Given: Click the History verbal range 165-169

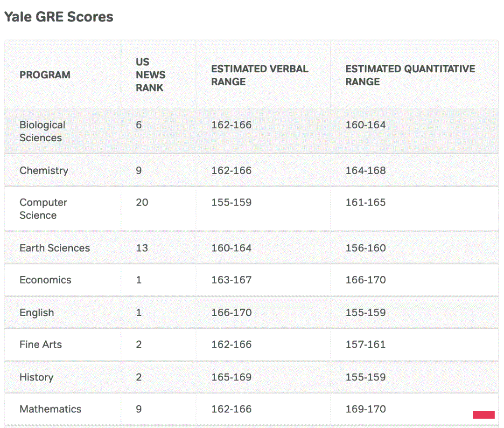Looking at the screenshot, I should coord(231,377).
